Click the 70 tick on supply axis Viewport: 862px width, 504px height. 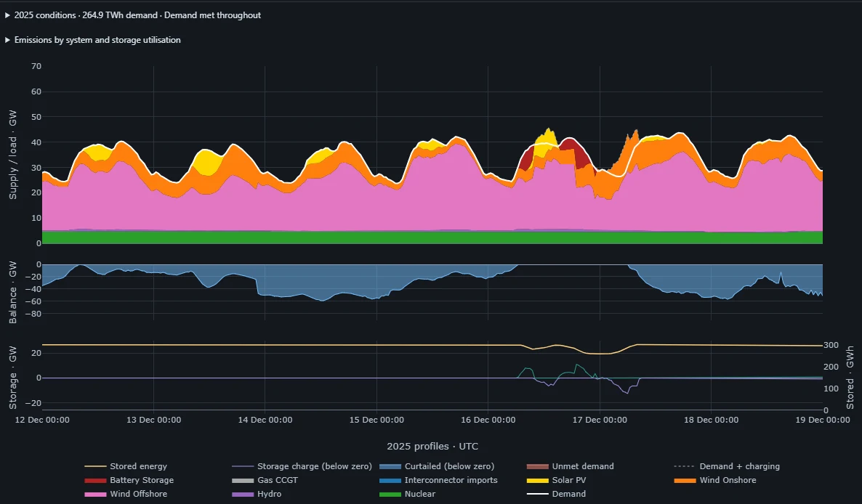coord(36,66)
